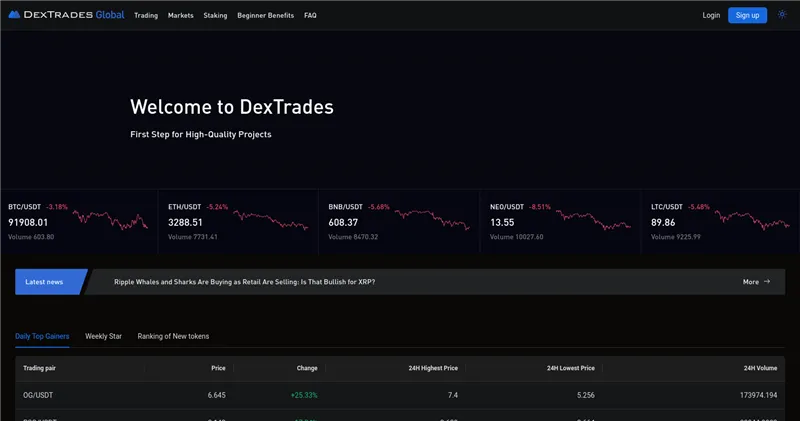Open the BNB/USDT ticker card

[399, 222]
